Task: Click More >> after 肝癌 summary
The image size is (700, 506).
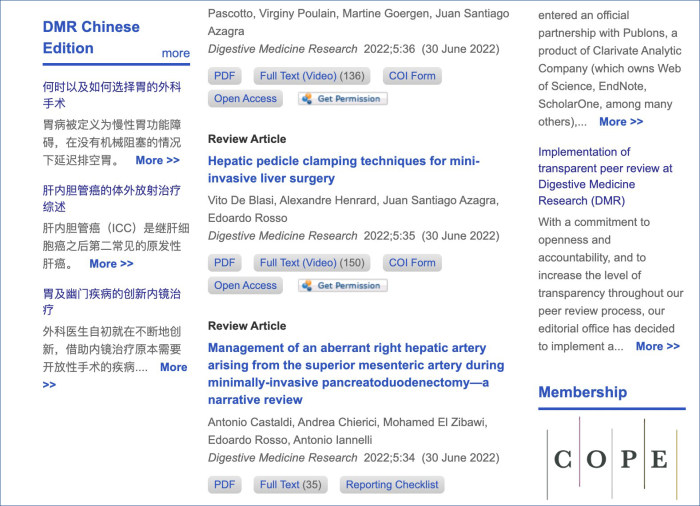Action: coord(111,263)
